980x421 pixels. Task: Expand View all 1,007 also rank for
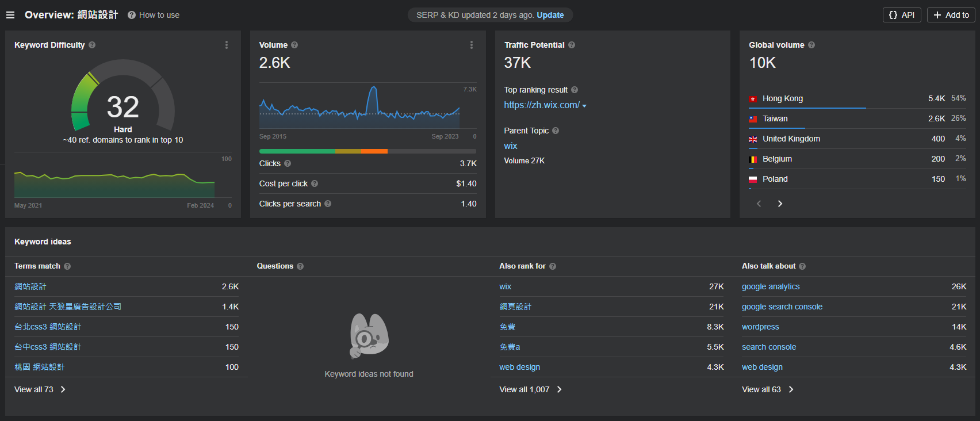pyautogui.click(x=530, y=389)
